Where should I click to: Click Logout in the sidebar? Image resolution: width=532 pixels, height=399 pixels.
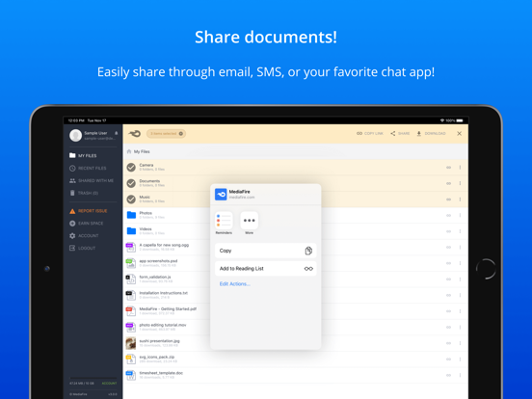click(x=83, y=248)
